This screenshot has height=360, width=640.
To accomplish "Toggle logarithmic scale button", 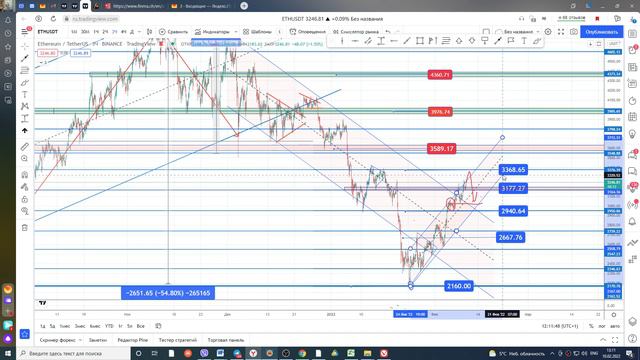I will click(602, 326).
